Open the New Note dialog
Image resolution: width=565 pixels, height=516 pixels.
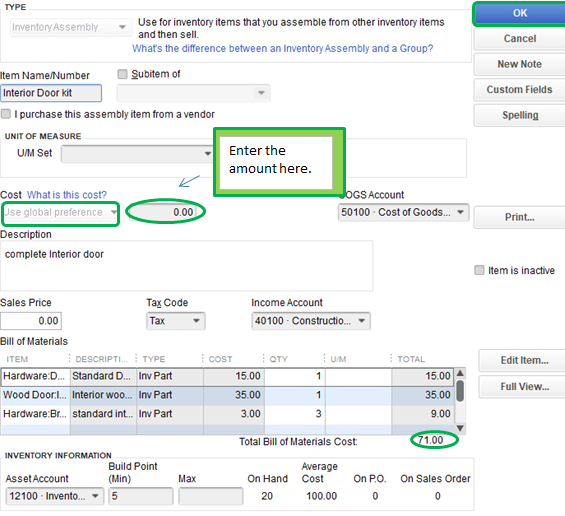coord(520,64)
